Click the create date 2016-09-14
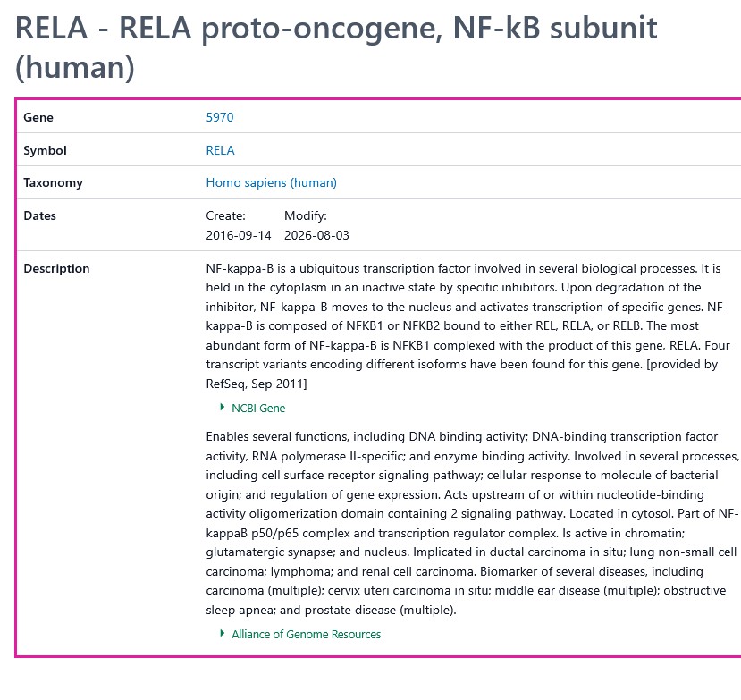741x700 pixels. pos(239,235)
